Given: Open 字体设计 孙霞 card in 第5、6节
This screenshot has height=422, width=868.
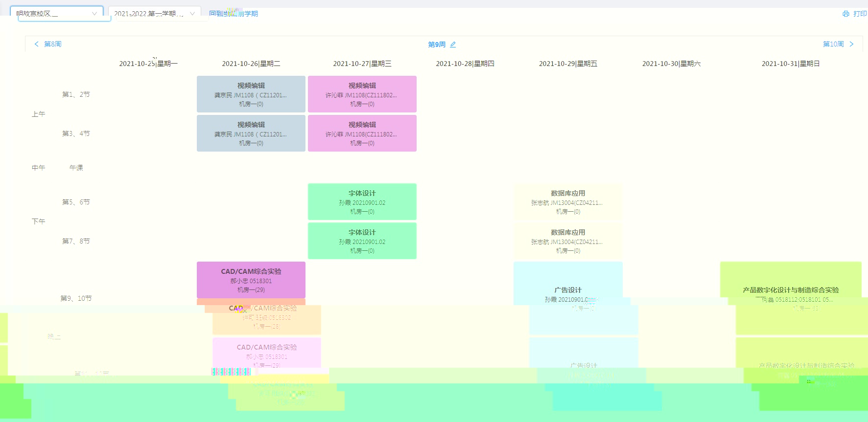Looking at the screenshot, I should point(362,201).
